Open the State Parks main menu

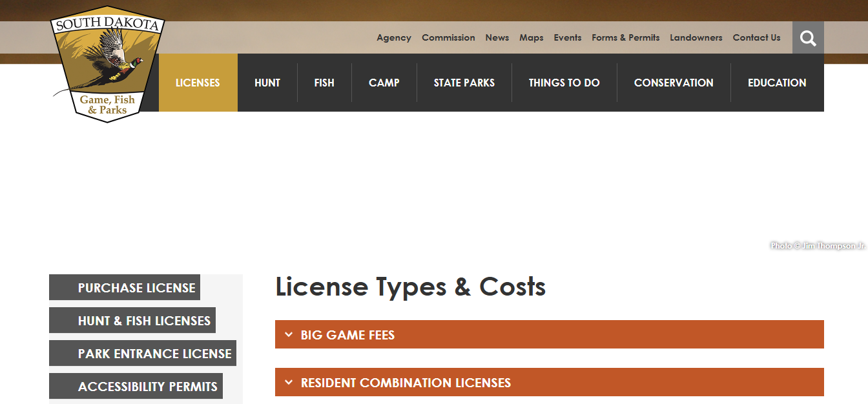click(464, 83)
